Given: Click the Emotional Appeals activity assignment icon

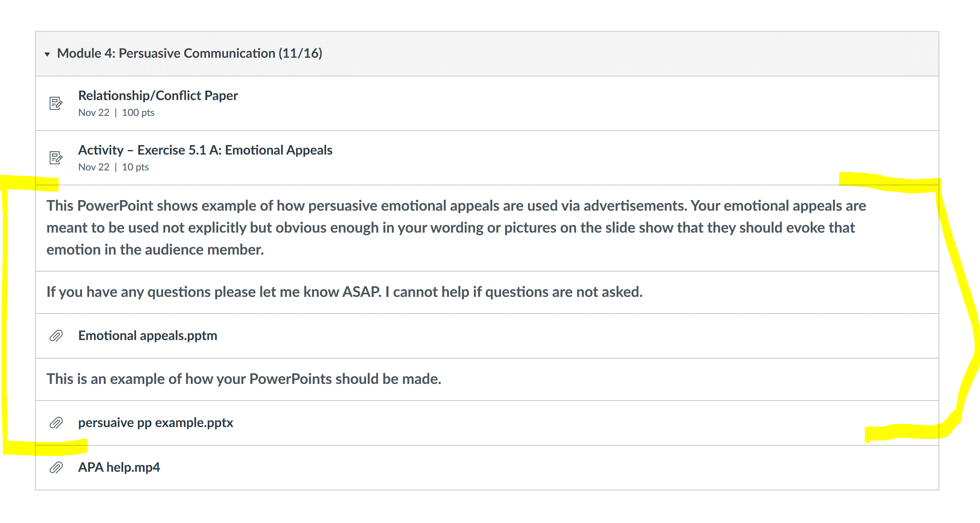Looking at the screenshot, I should [x=56, y=158].
